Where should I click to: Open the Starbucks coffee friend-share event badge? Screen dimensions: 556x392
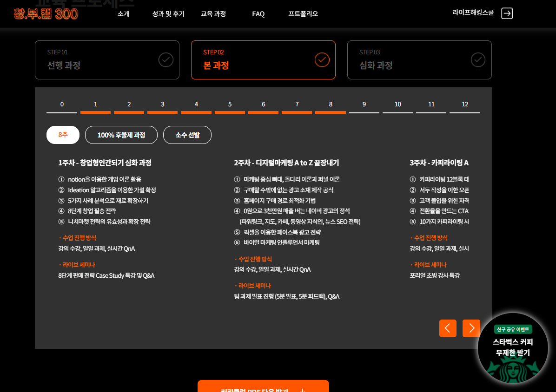(x=513, y=348)
